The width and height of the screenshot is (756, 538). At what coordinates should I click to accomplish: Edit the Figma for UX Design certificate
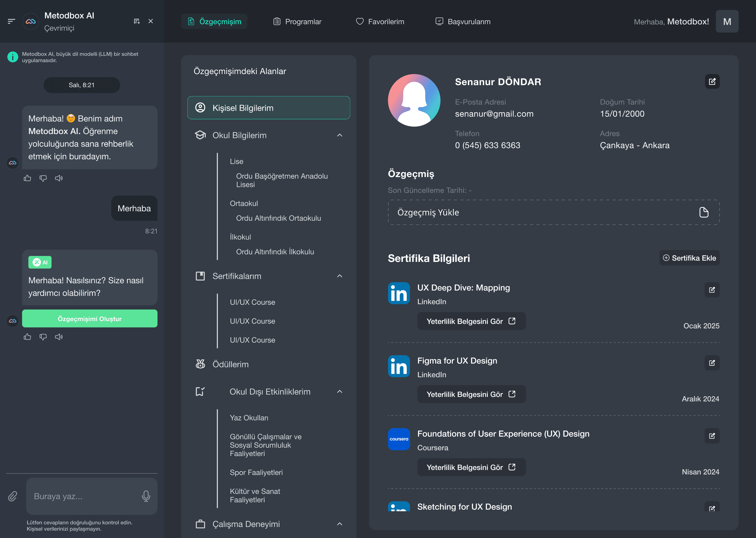click(712, 363)
